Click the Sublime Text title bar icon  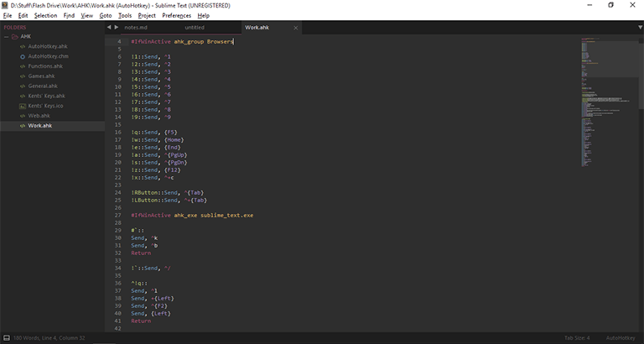[x=4, y=5]
